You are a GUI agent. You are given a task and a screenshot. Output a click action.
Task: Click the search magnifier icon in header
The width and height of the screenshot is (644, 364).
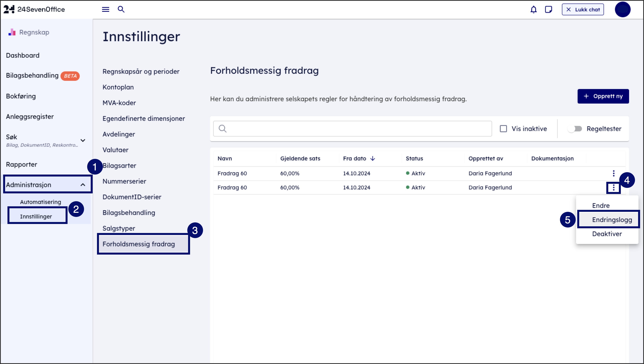tap(121, 9)
